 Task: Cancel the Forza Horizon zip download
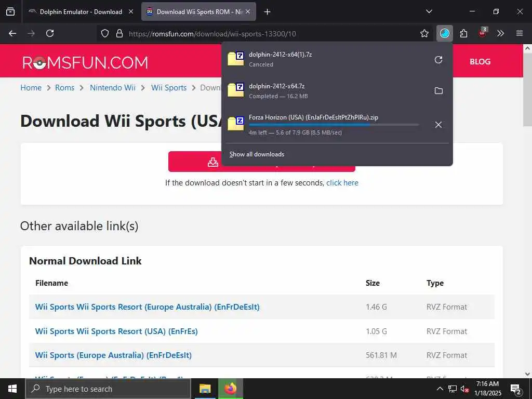[438, 125]
